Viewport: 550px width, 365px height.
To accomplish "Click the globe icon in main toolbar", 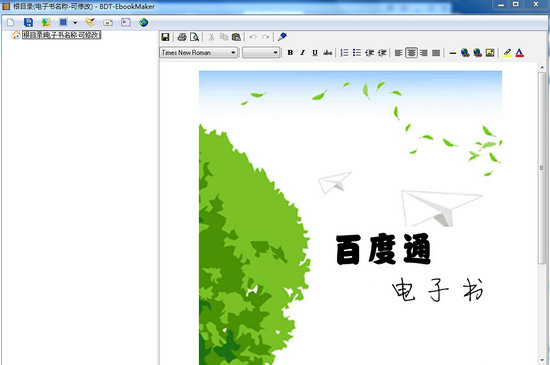I will click(143, 22).
